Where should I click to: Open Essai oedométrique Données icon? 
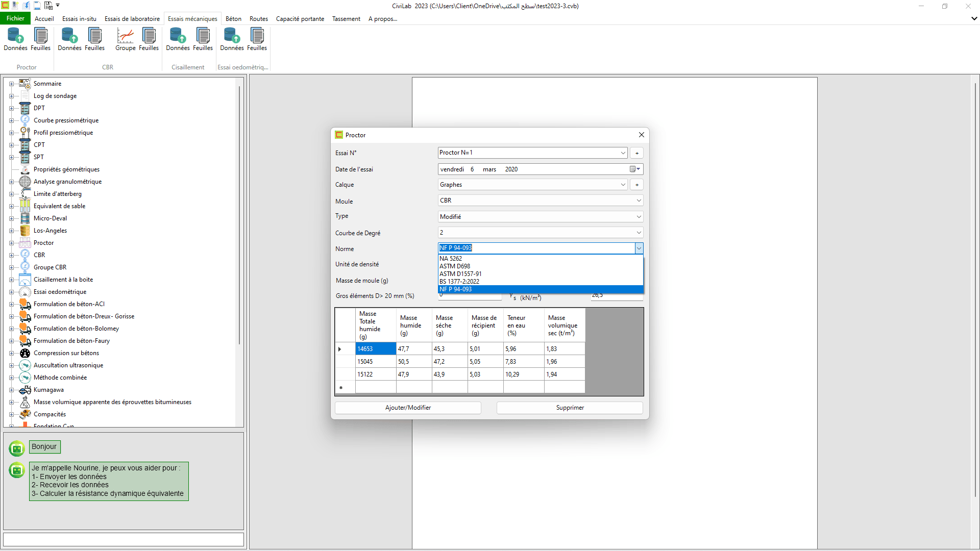click(x=232, y=39)
